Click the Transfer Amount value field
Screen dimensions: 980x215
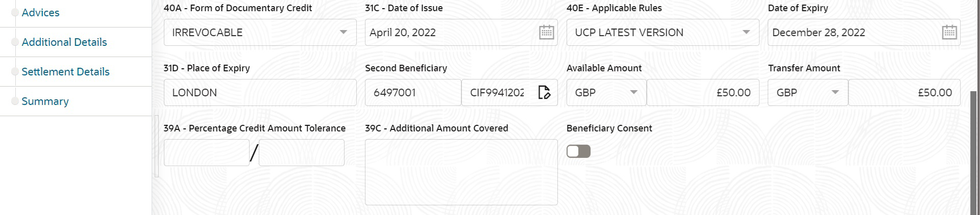pyautogui.click(x=904, y=93)
